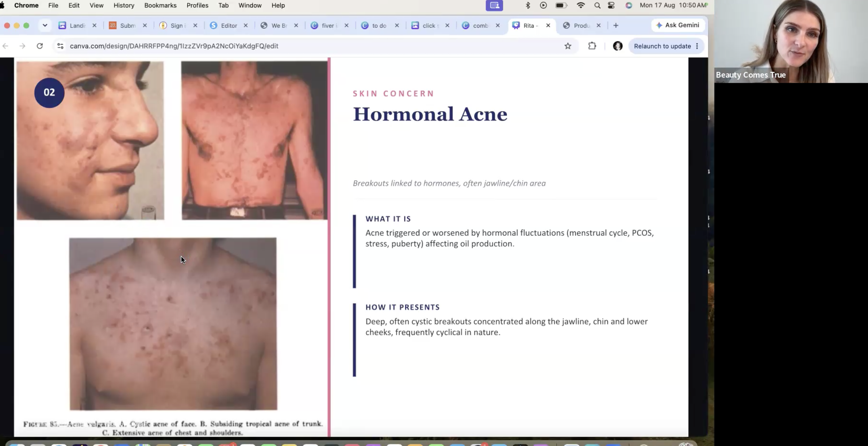868x446 pixels.
Task: Click the screen sharing indicator icon
Action: (x=494, y=6)
